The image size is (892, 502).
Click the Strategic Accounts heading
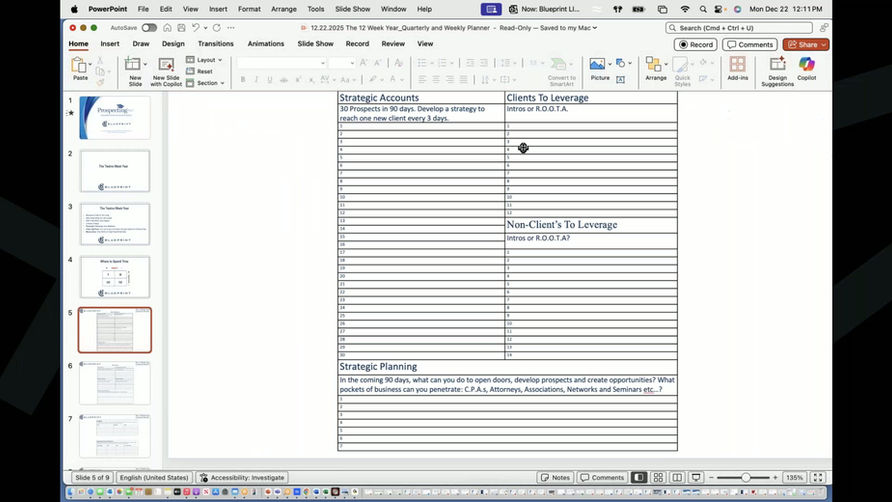pos(379,97)
